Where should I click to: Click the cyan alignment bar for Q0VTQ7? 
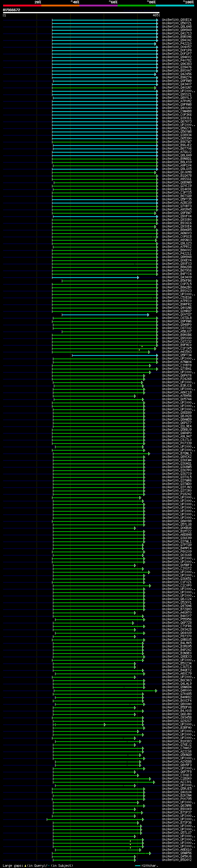pos(105,315)
